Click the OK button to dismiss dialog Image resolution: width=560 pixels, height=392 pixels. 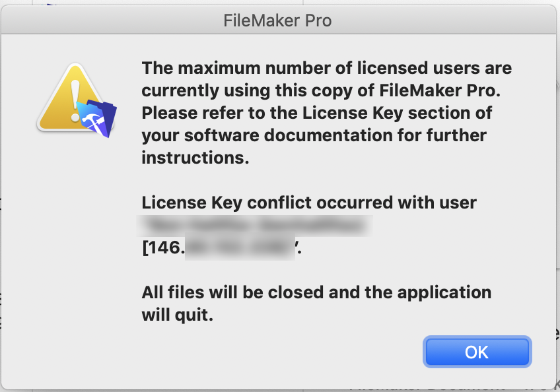coord(477,352)
